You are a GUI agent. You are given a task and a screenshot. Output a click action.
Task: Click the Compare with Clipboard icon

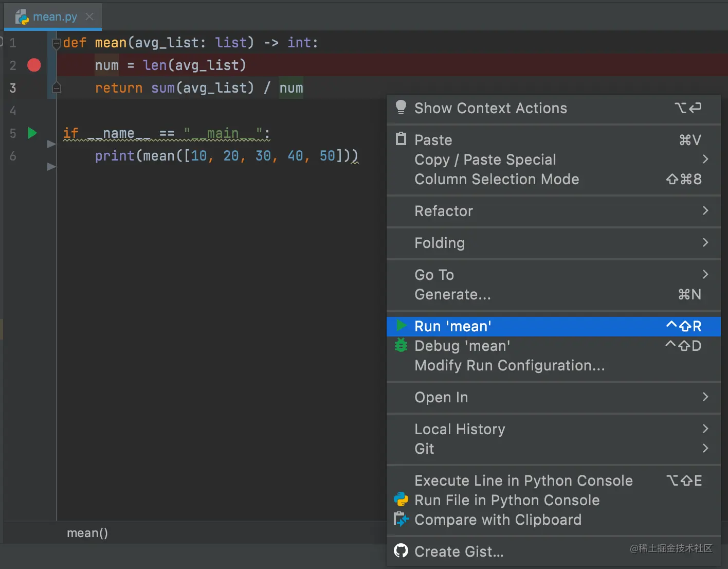pos(401,519)
